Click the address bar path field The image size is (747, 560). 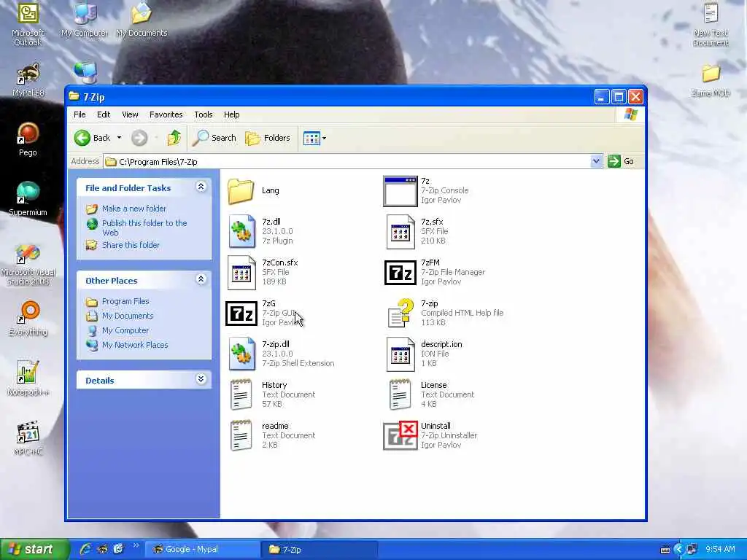point(348,162)
